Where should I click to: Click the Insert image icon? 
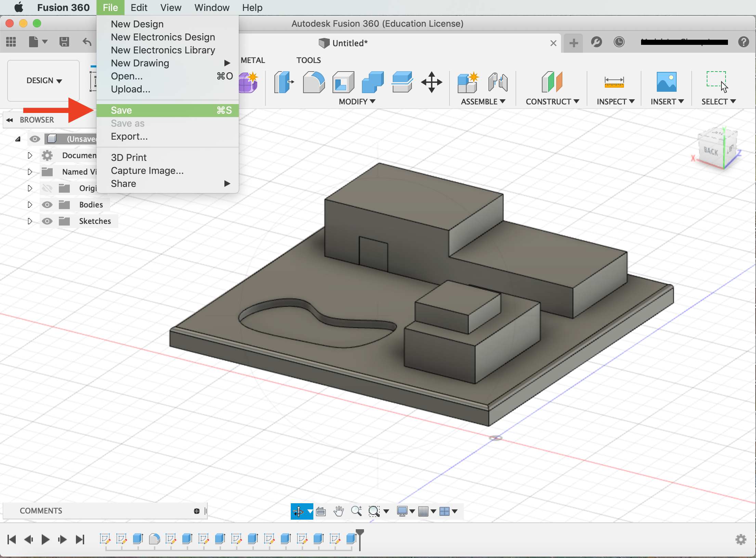pos(666,82)
